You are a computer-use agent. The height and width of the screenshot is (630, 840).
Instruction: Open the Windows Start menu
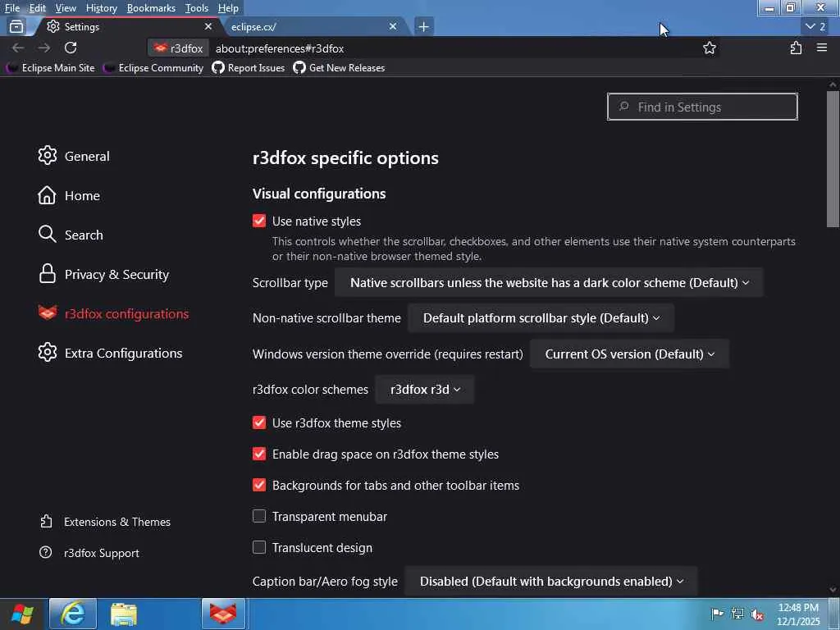point(22,614)
